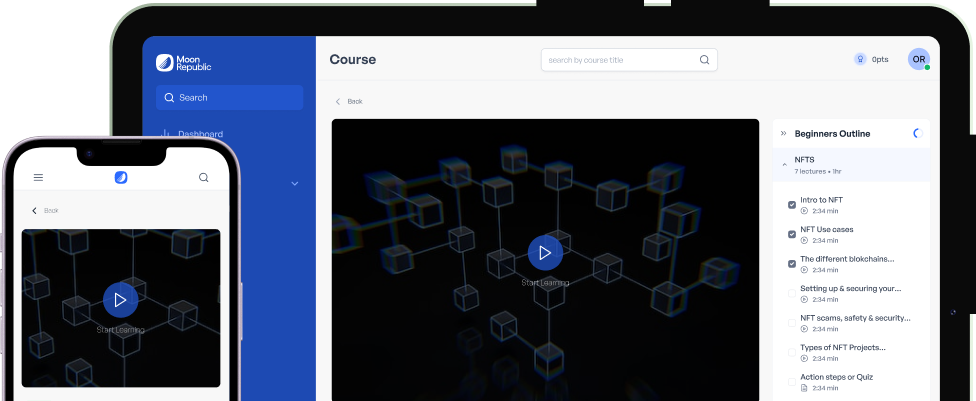Viewport: 976px width, 401px height.
Task: Click play icon under The different blokchains
Action: [x=804, y=270]
